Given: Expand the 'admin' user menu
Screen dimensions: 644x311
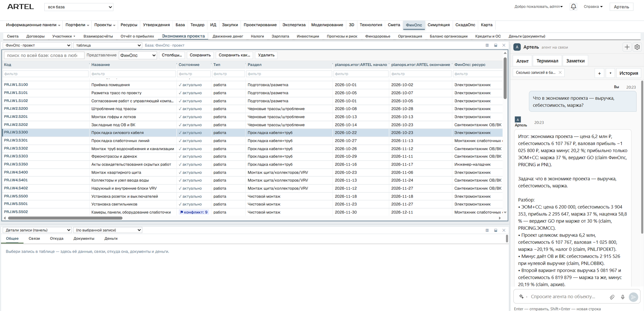Looking at the screenshot, I should point(538,7).
